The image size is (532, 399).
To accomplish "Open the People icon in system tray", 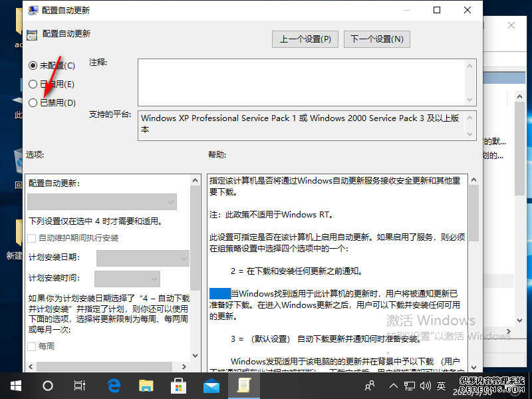I will click(370, 386).
